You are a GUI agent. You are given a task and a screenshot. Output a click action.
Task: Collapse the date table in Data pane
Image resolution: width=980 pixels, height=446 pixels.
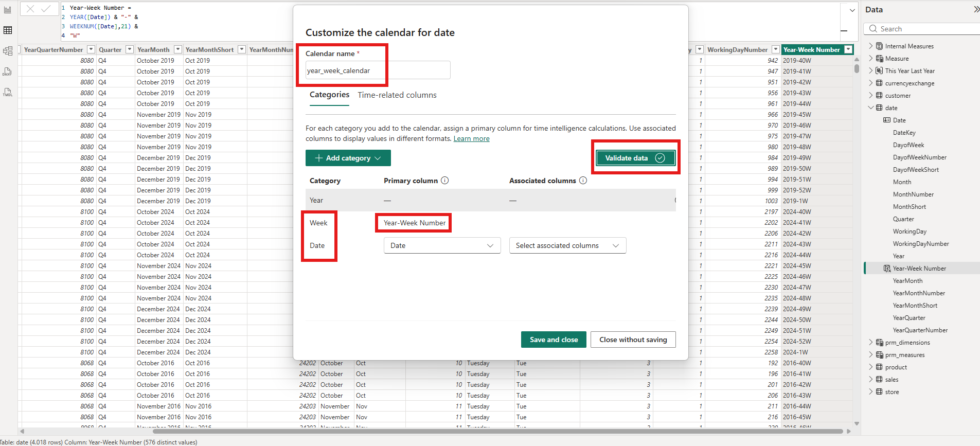tap(871, 108)
